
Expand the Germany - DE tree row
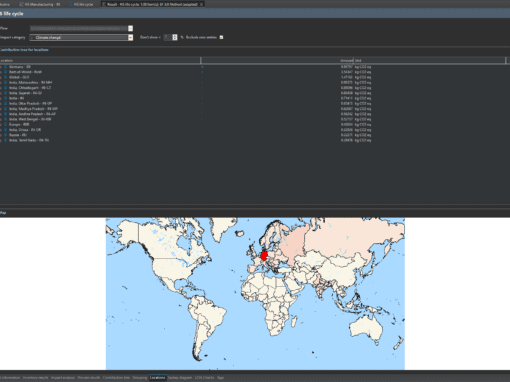1,67
